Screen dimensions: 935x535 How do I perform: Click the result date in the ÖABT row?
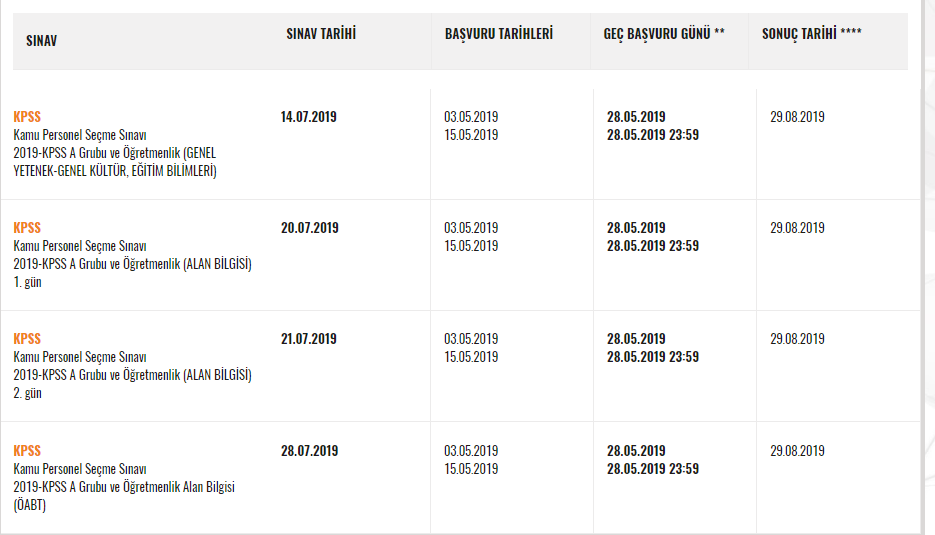click(x=797, y=451)
